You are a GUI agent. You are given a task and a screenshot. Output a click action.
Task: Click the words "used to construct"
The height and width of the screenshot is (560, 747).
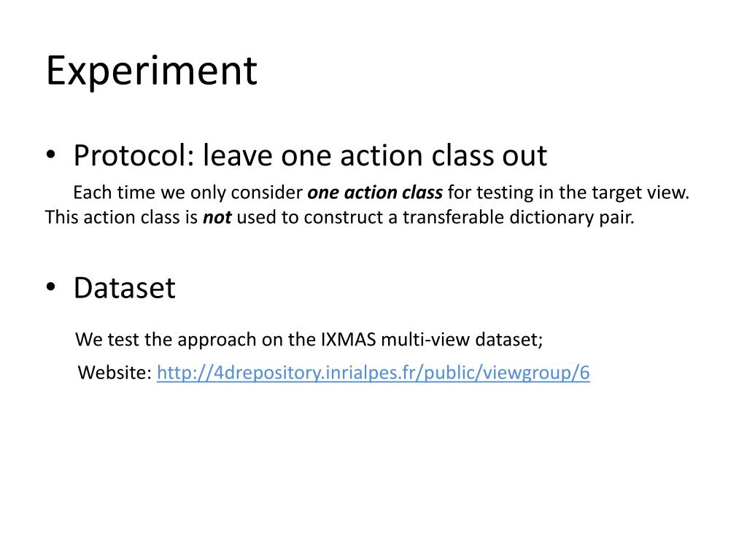point(293,217)
